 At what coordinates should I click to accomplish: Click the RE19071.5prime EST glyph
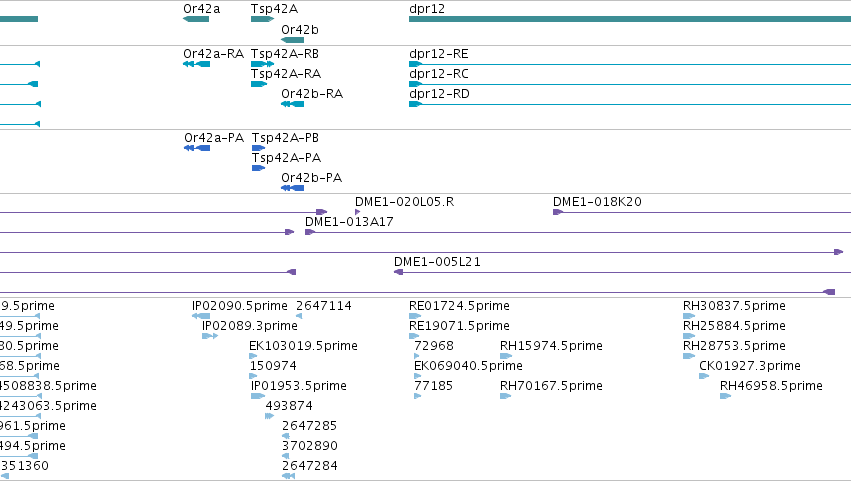(414, 336)
